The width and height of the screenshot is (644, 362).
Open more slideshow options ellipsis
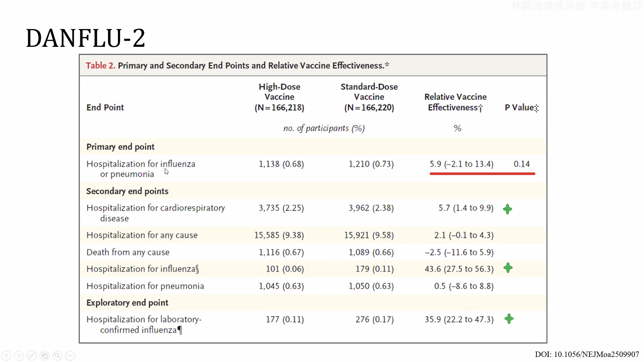point(70,356)
